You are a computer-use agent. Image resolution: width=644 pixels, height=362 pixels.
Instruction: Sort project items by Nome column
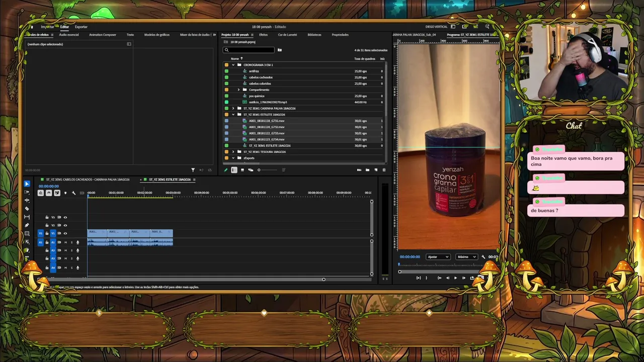point(235,59)
